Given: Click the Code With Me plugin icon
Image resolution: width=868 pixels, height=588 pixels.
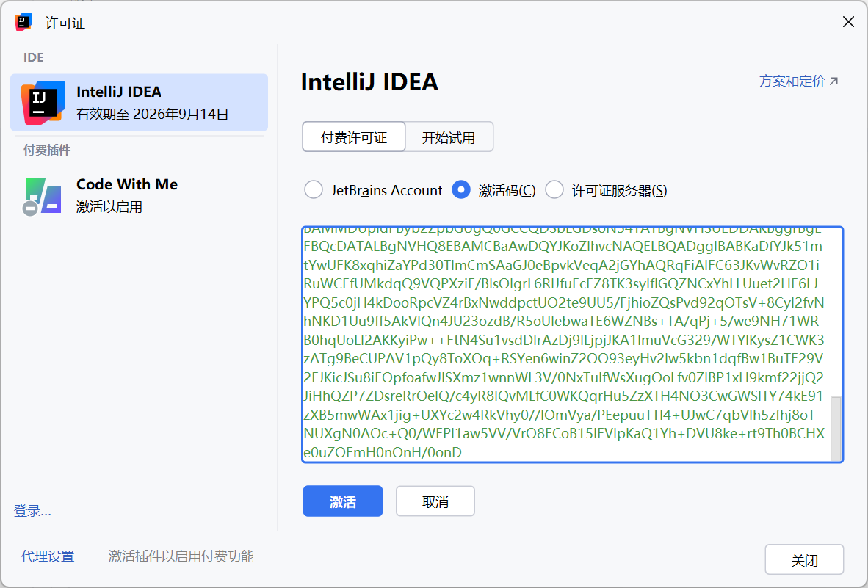Looking at the screenshot, I should pyautogui.click(x=42, y=195).
